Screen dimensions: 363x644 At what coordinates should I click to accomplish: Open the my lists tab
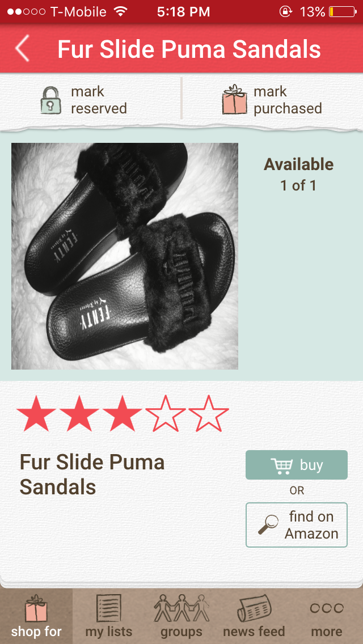tap(108, 616)
